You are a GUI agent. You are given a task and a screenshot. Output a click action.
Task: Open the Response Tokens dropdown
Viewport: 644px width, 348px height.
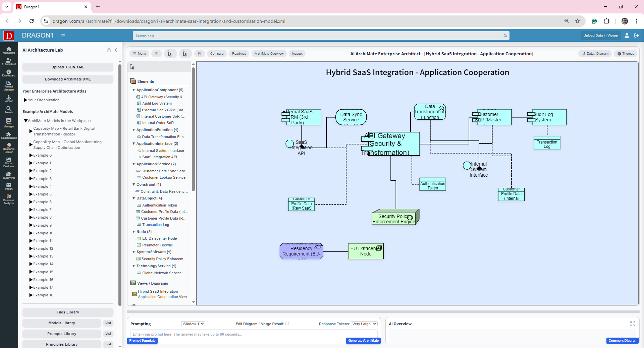[364, 324]
